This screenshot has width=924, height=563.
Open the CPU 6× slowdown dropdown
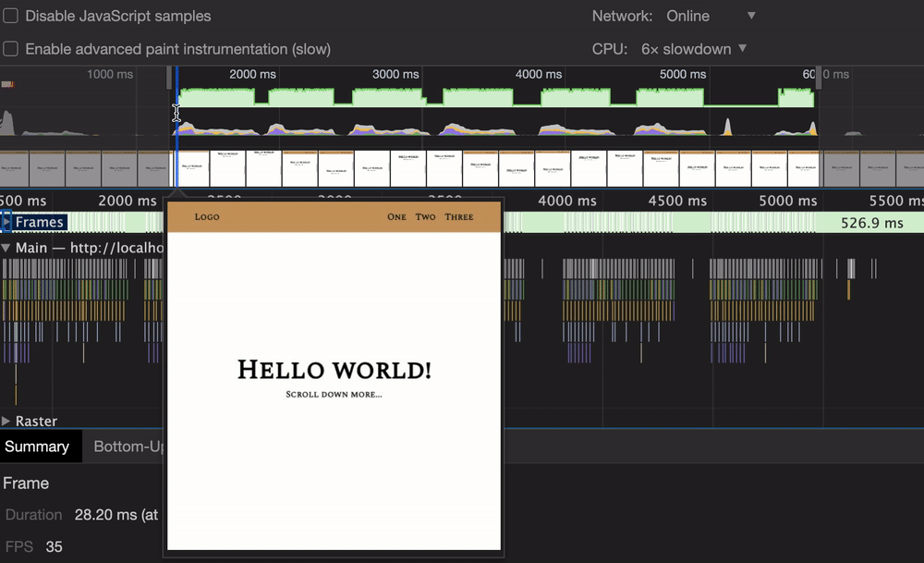(x=693, y=49)
